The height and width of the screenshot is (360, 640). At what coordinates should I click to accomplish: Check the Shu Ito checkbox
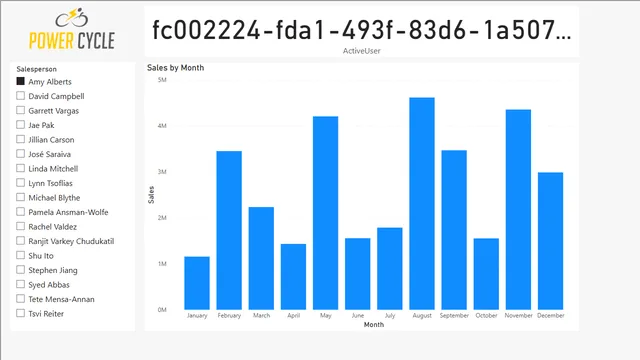click(x=20, y=255)
